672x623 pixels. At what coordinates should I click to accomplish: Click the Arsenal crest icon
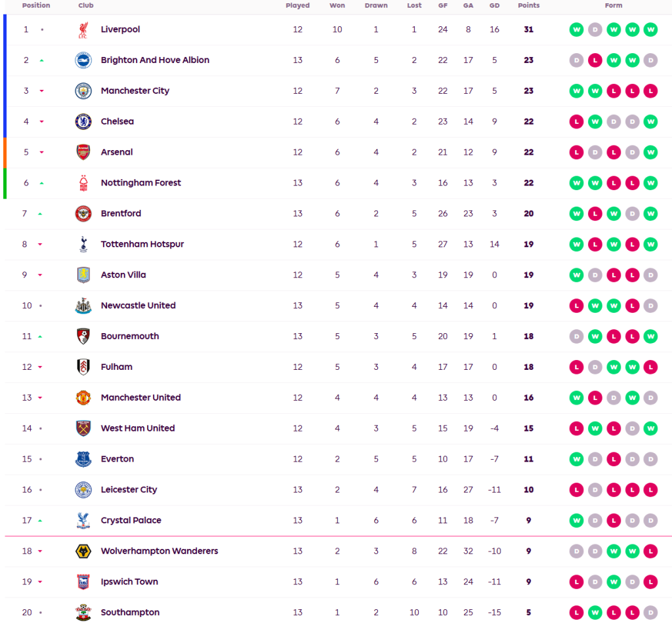point(83,152)
